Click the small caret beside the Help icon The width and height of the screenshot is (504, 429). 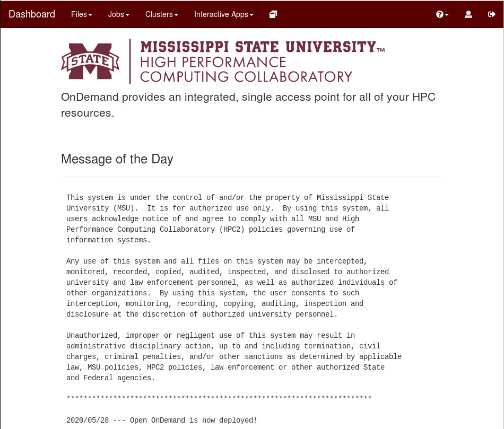[447, 15]
